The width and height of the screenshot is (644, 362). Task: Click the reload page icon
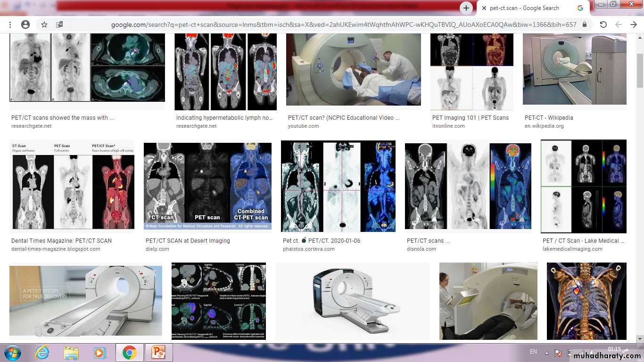pyautogui.click(x=603, y=25)
